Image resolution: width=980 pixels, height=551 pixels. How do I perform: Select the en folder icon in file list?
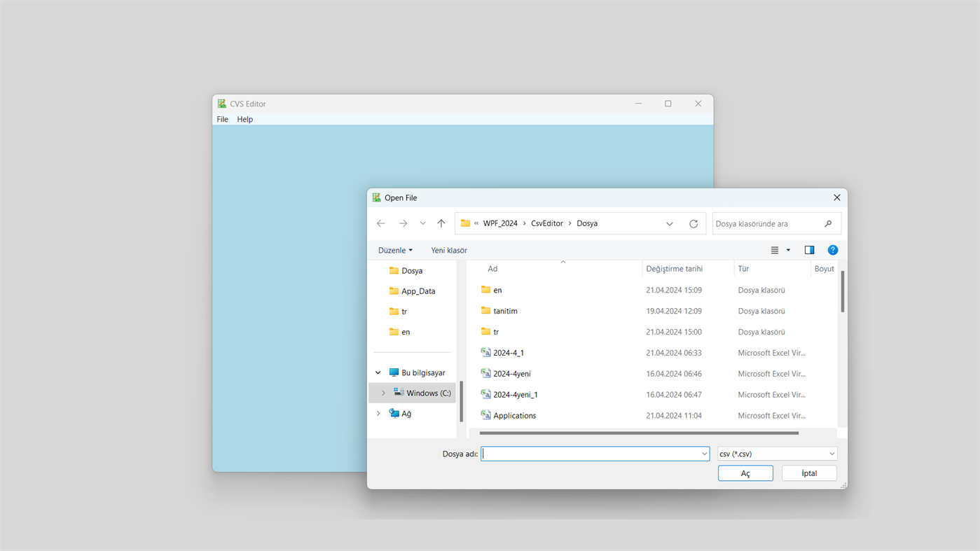point(485,289)
